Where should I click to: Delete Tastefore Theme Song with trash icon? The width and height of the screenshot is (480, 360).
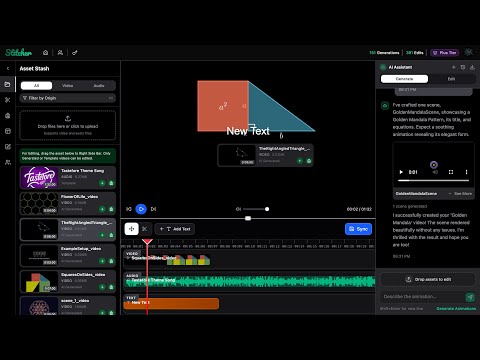(x=111, y=183)
